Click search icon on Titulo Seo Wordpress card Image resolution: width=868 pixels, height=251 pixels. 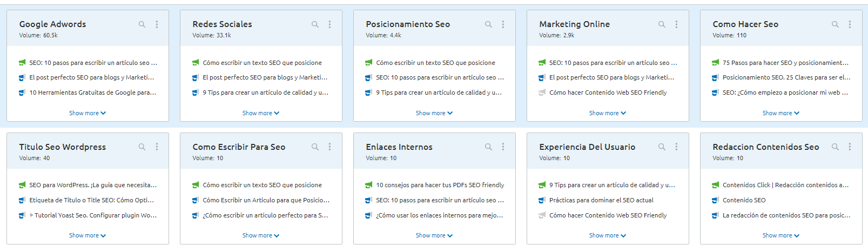pos(142,147)
